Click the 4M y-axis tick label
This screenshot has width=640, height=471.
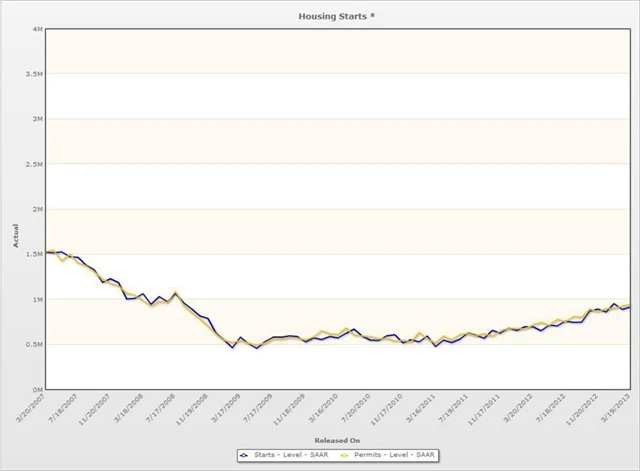click(38, 29)
